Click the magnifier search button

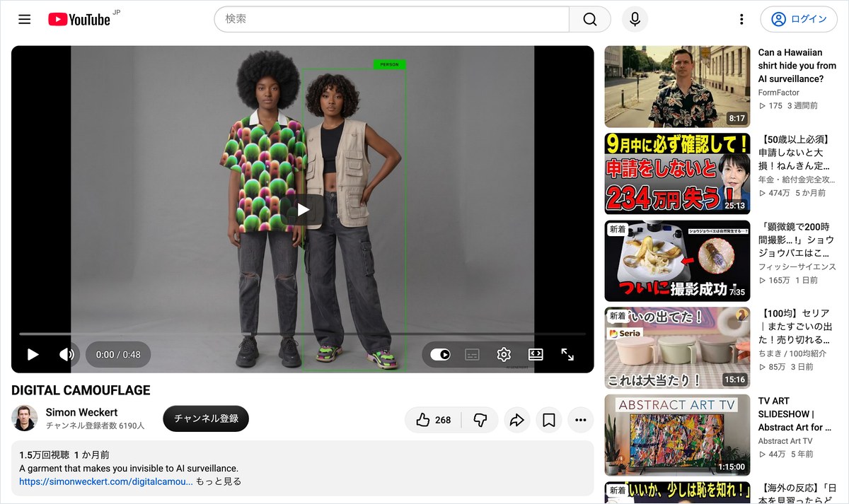coord(590,19)
